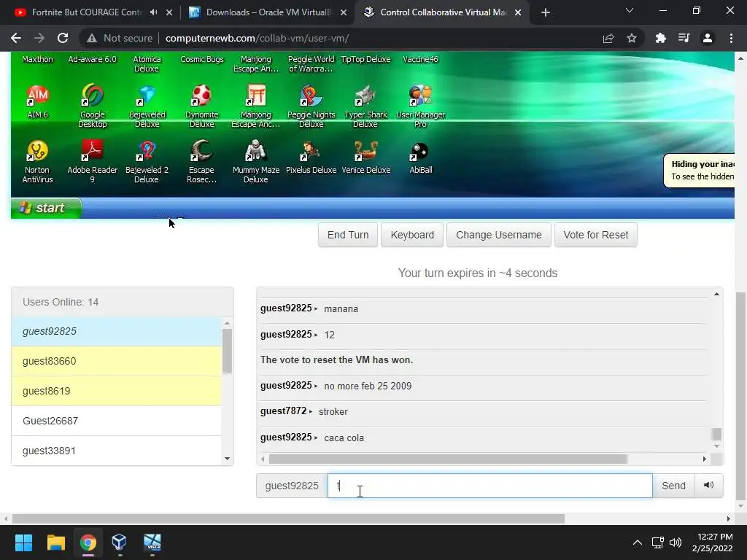Select the Control Collaborative Virtual Machine tab
Viewport: 747px width, 560px height.
coord(443,12)
